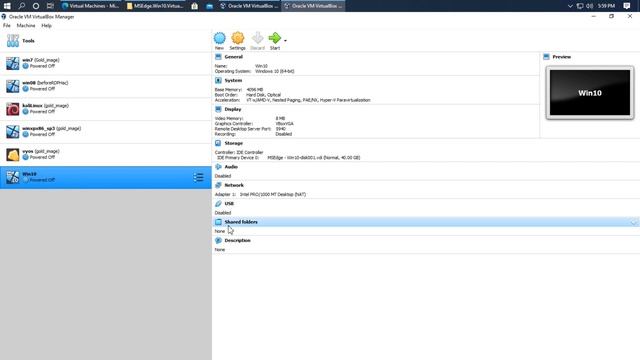640x360 pixels.
Task: Click the volume icon in the tray
Action: pyautogui.click(x=590, y=6)
